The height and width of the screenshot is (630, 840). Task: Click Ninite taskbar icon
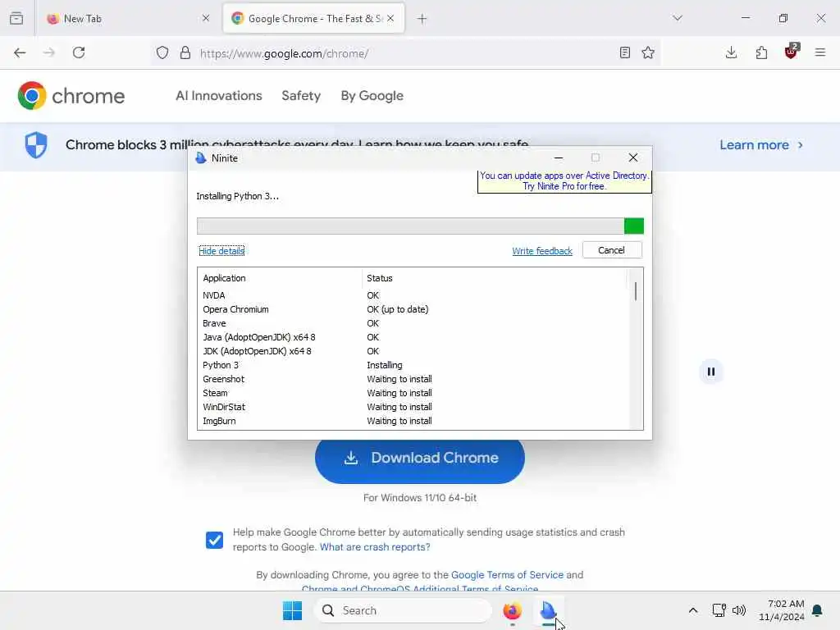pos(548,610)
